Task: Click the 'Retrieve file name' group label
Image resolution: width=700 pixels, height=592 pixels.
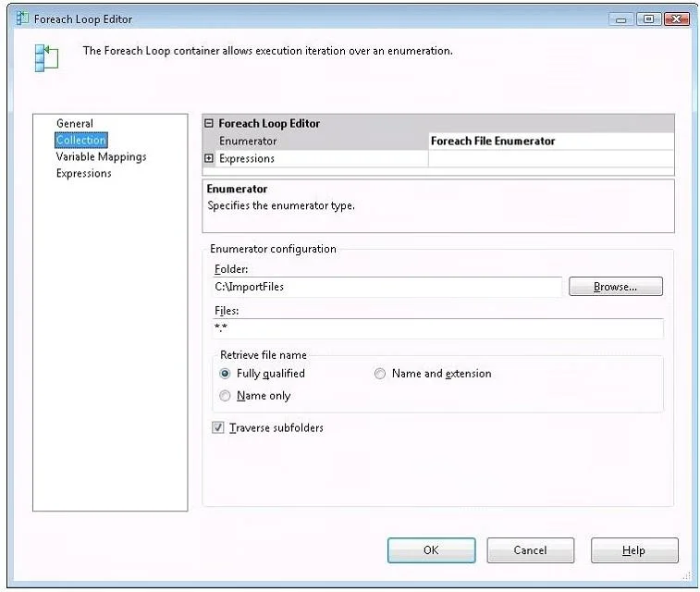Action: (264, 355)
